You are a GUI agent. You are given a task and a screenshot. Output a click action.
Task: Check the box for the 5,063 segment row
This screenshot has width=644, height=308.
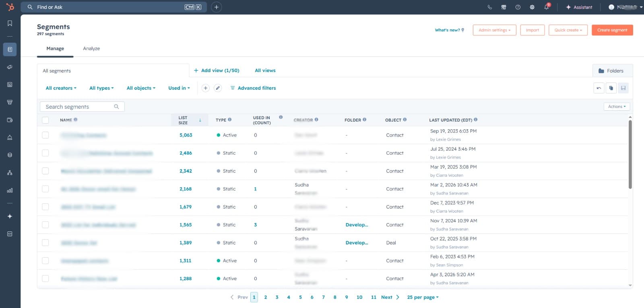click(45, 135)
